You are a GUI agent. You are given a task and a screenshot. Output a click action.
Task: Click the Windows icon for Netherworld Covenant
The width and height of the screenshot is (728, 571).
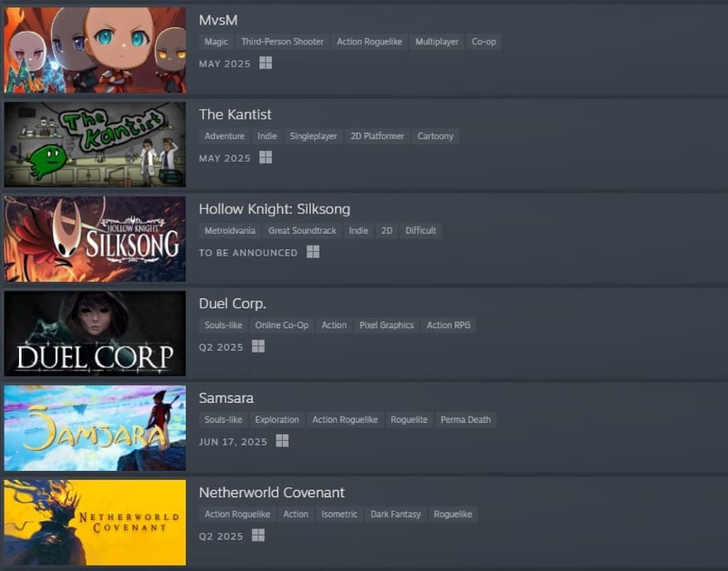click(258, 536)
